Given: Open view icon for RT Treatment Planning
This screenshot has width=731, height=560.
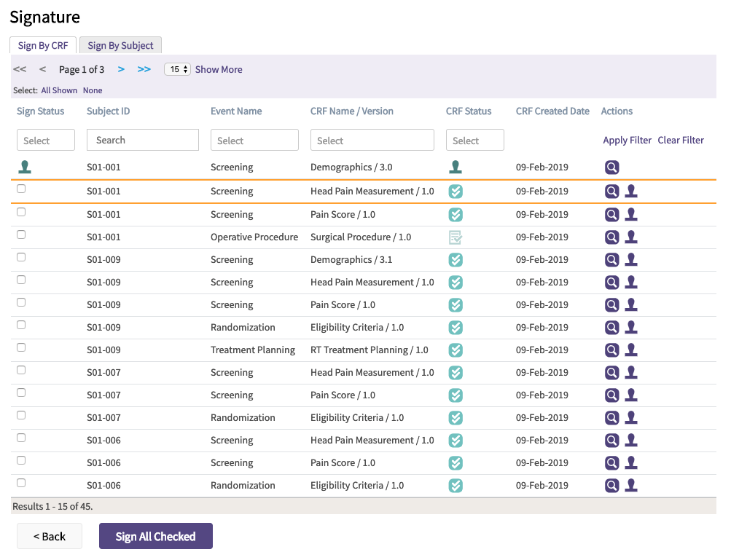Looking at the screenshot, I should click(611, 350).
